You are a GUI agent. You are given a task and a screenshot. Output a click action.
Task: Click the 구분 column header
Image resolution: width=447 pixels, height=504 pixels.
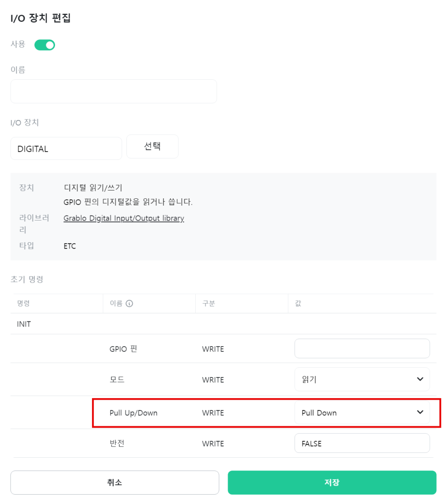209,303
